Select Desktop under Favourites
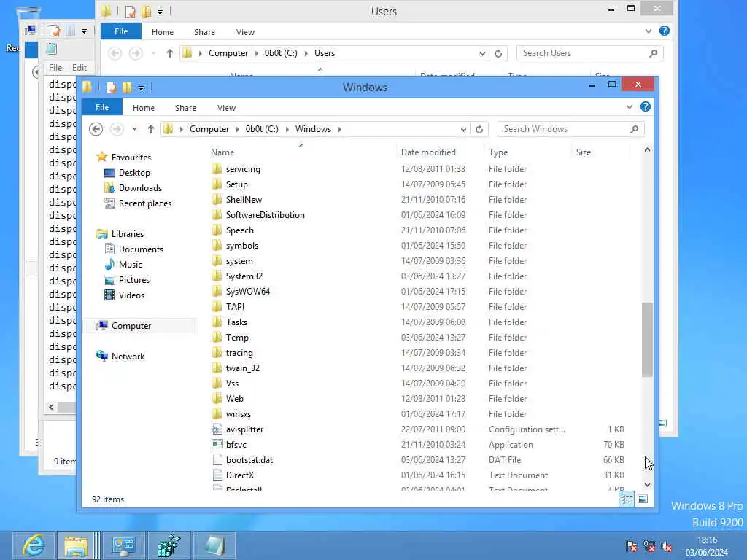Screen dimensions: 747x560 point(134,173)
